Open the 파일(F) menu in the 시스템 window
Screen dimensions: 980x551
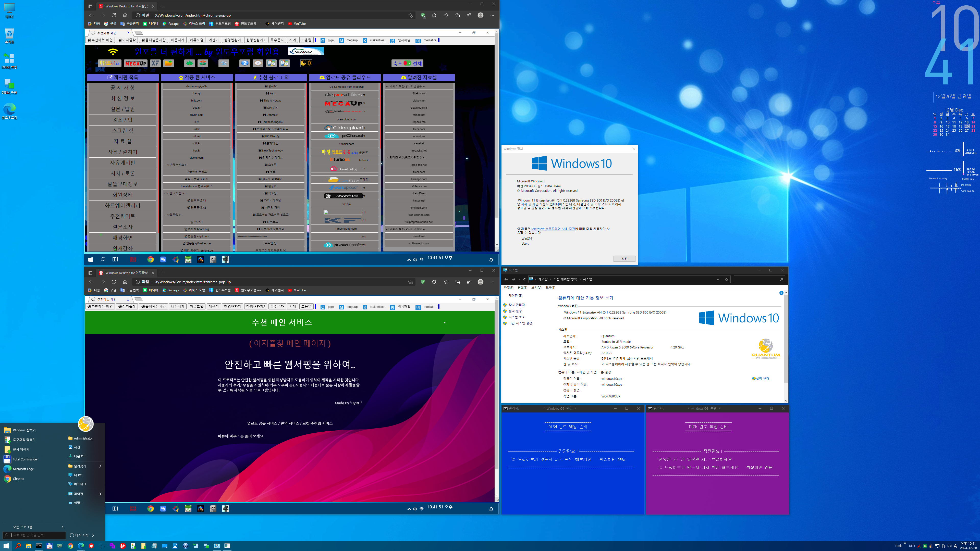(x=508, y=287)
